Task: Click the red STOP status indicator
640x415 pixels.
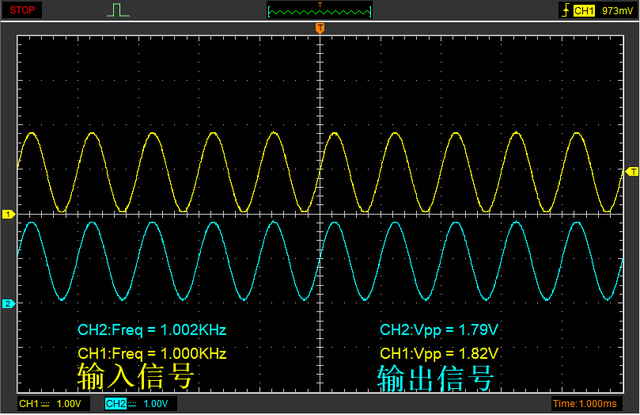Action: pos(22,10)
